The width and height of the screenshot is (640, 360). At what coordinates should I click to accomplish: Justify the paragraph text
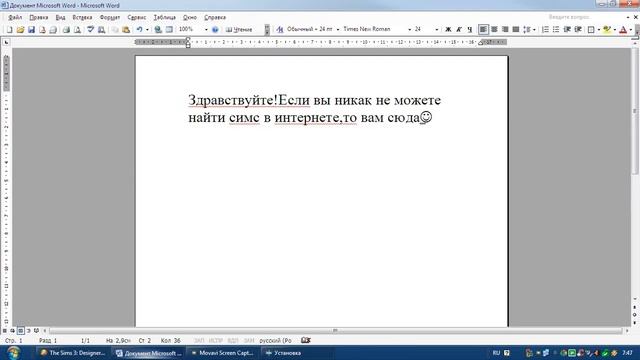[x=516, y=29]
